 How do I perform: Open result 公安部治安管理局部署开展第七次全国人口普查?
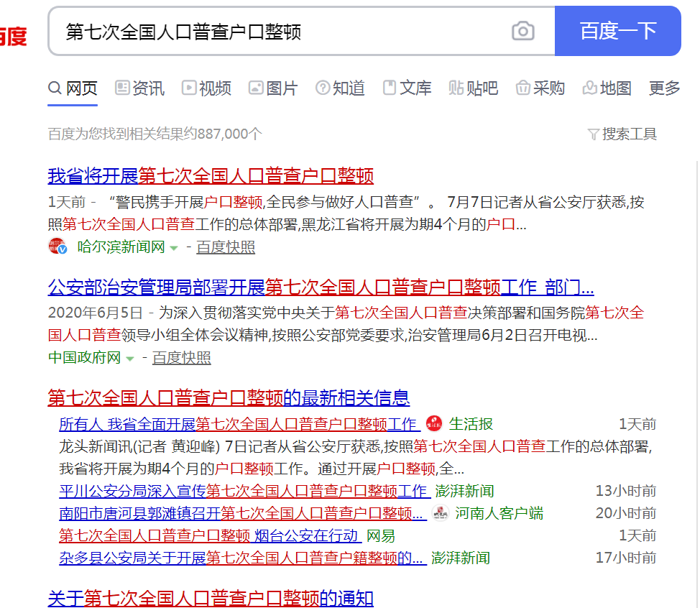[321, 287]
